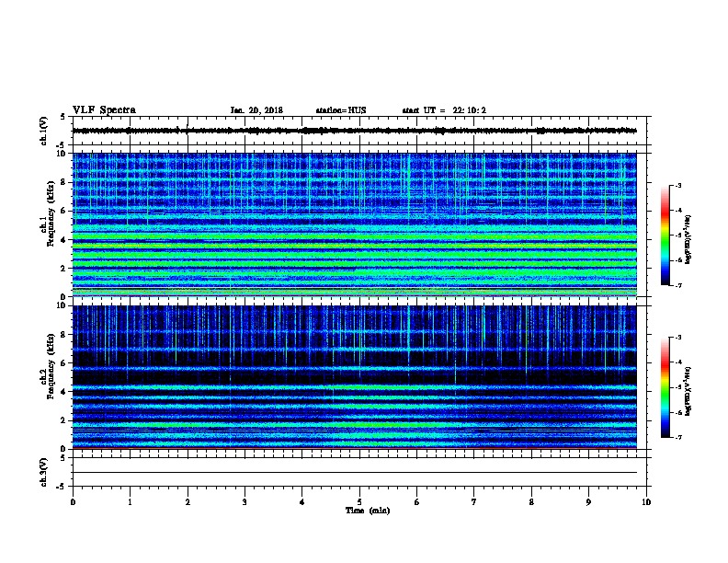Click the "VLF Spectra" title text
The height and width of the screenshot is (563, 728).
tap(104, 110)
